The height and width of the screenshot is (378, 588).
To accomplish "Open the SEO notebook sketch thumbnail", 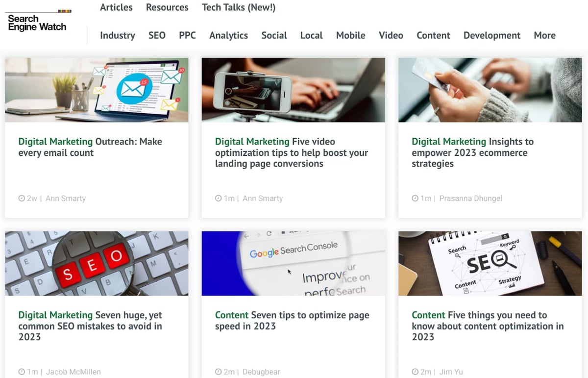I will tap(490, 263).
